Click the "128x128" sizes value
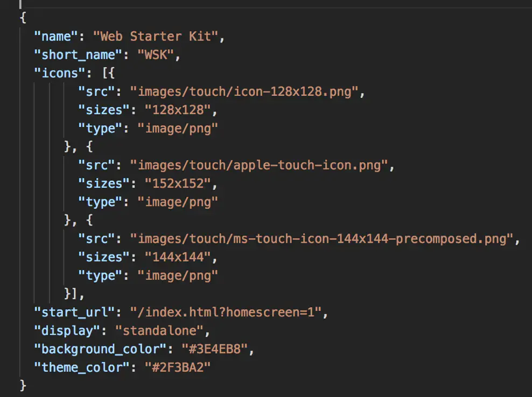The height and width of the screenshot is (397, 532). tap(178, 110)
